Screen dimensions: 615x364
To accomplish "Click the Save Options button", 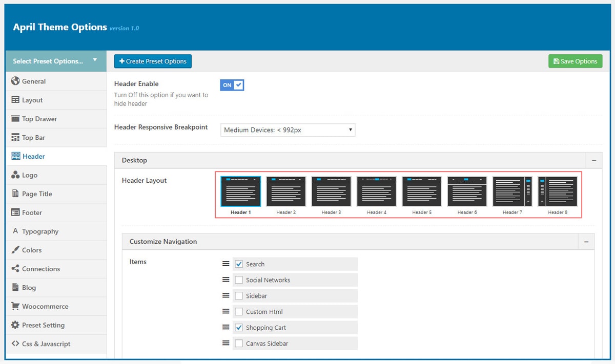I will (575, 61).
